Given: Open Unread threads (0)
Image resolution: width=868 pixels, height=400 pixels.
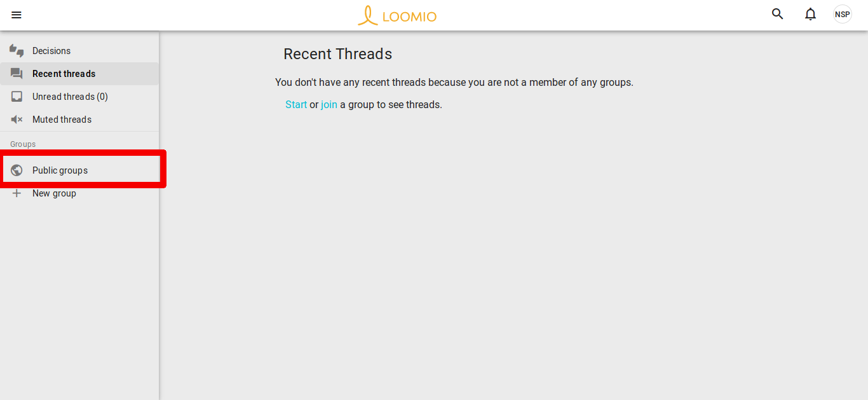Looking at the screenshot, I should tap(70, 97).
